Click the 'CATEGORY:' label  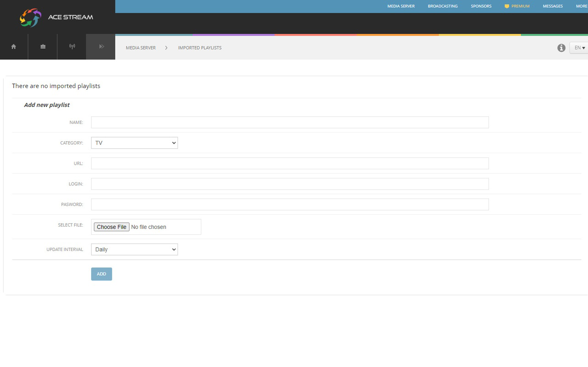(72, 143)
